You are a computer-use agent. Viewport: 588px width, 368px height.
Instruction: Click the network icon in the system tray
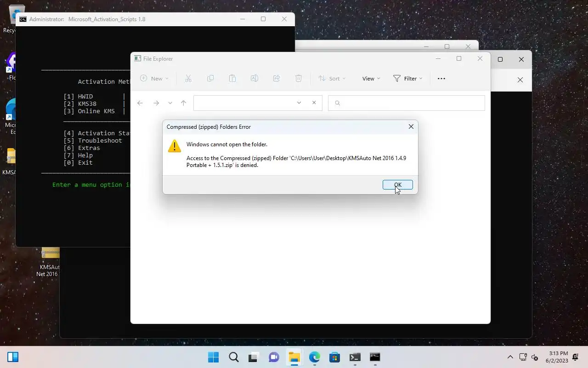point(523,357)
